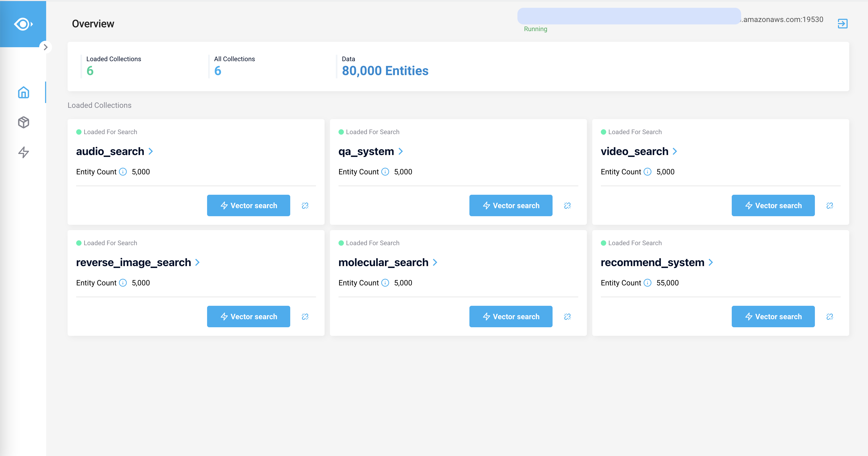Image resolution: width=868 pixels, height=456 pixels.
Task: Open the Vector Search lightning sidebar icon
Action: click(24, 152)
